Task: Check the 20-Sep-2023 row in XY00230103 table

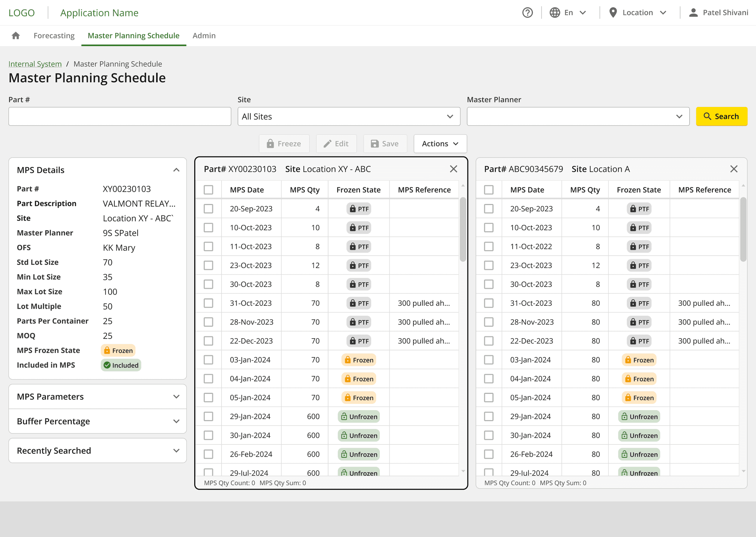Action: click(209, 209)
